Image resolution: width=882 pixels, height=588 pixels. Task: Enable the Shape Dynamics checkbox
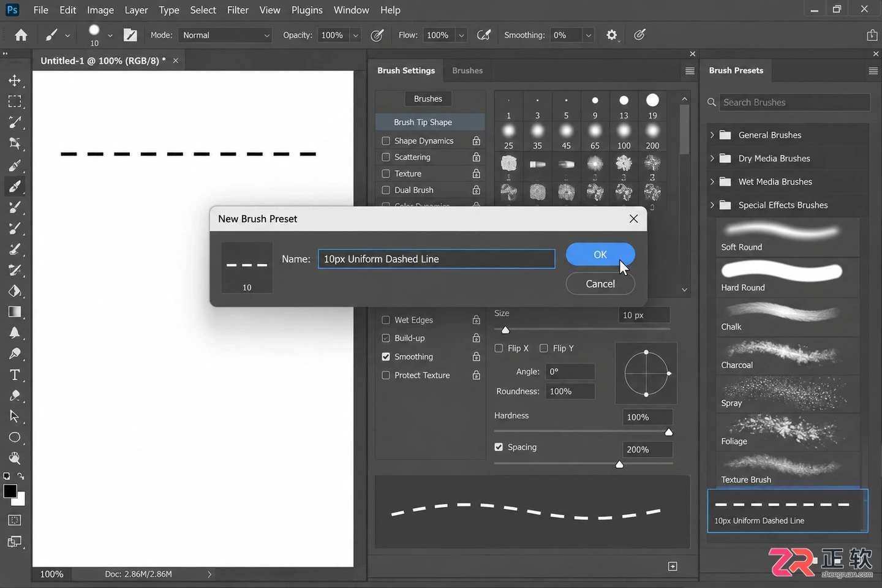386,141
